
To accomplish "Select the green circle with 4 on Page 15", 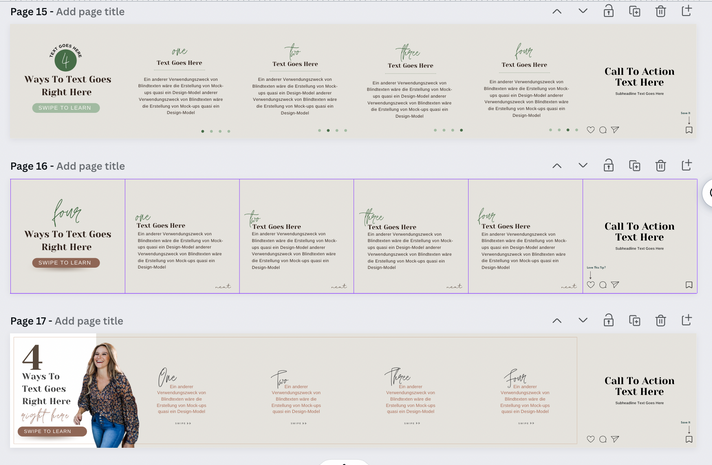I will [x=65, y=60].
